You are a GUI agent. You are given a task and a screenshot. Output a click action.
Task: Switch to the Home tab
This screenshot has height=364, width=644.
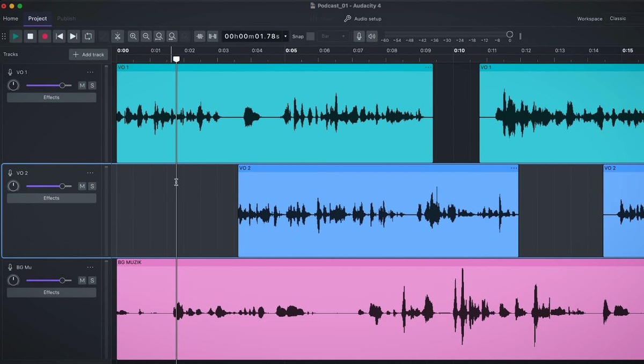(x=11, y=18)
